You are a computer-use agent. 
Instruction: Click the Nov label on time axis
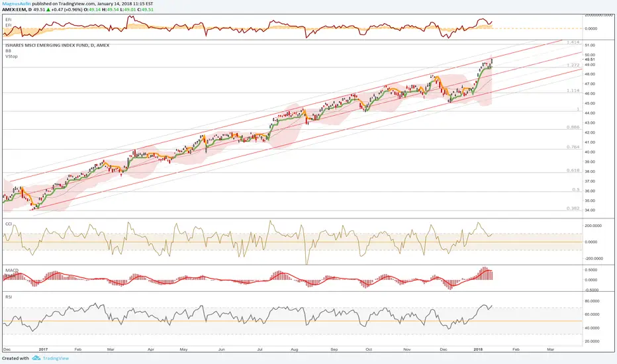tap(407, 349)
